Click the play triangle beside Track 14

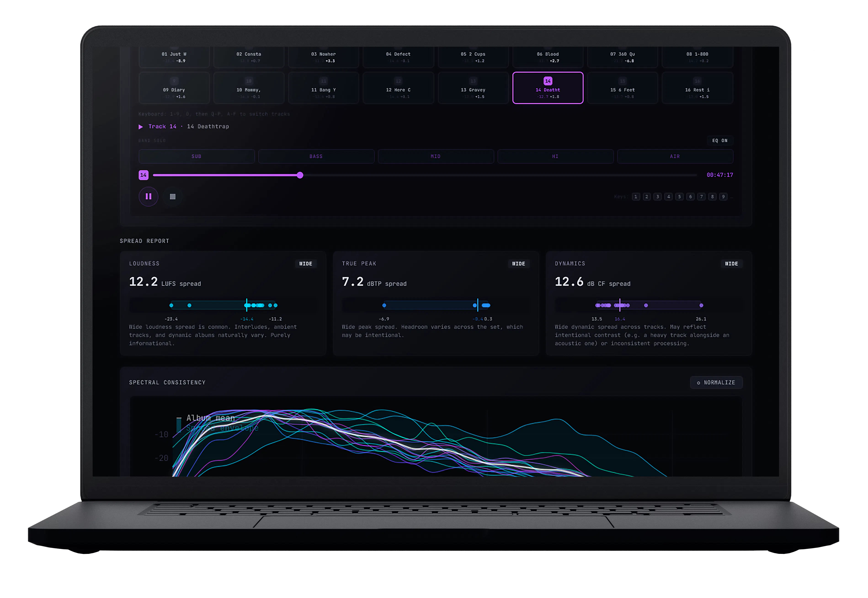pyautogui.click(x=141, y=127)
